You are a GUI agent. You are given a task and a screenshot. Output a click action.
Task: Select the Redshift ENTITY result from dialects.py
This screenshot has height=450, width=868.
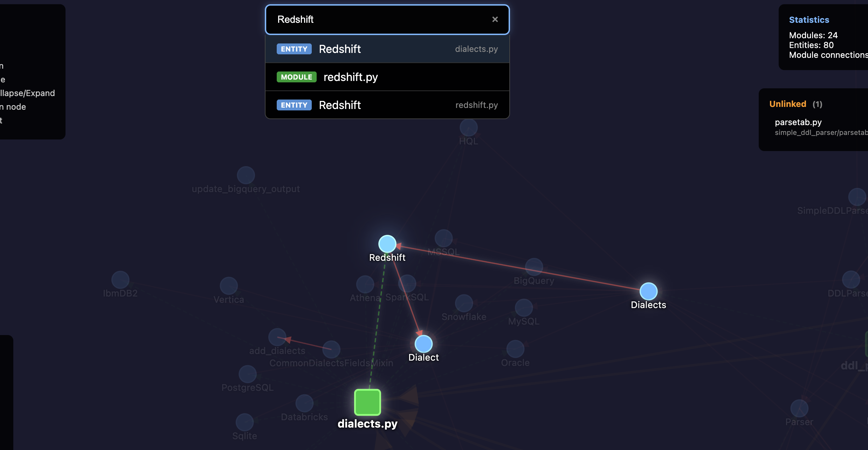coord(387,49)
